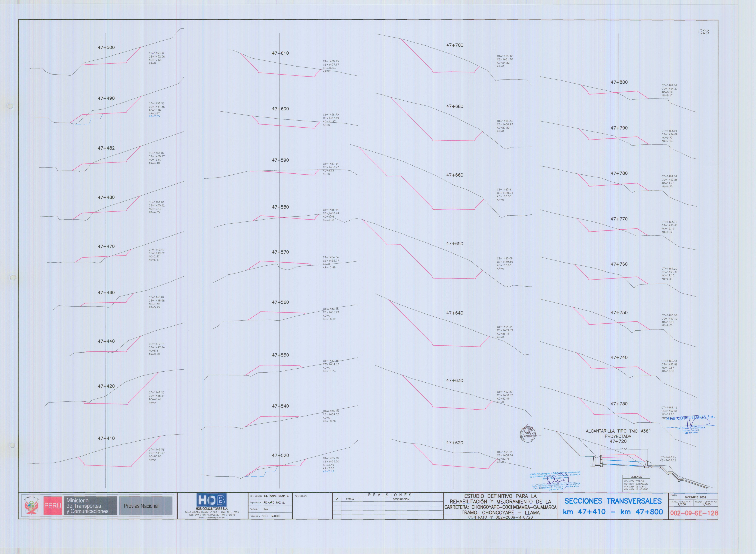756x554 pixels.
Task: Click the 'FECHA' column header in revisions table
Action: [x=350, y=499]
